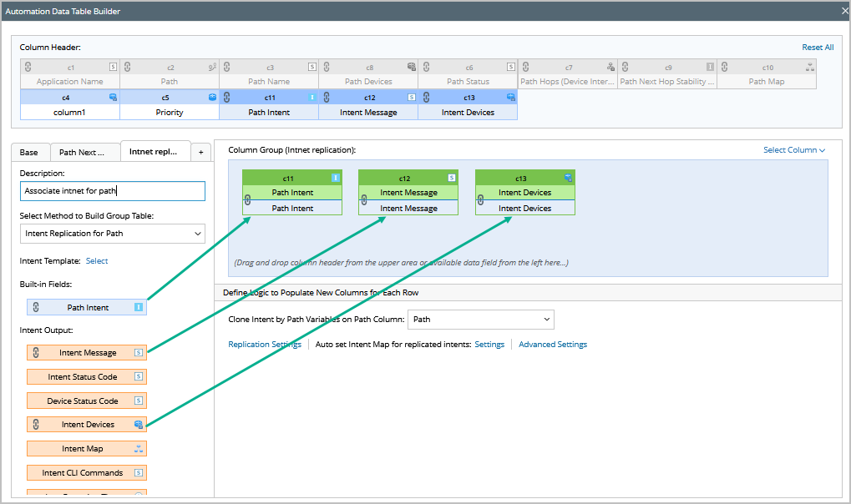Click the data type icon on c4 header
This screenshot has height=504, width=851.
[113, 97]
